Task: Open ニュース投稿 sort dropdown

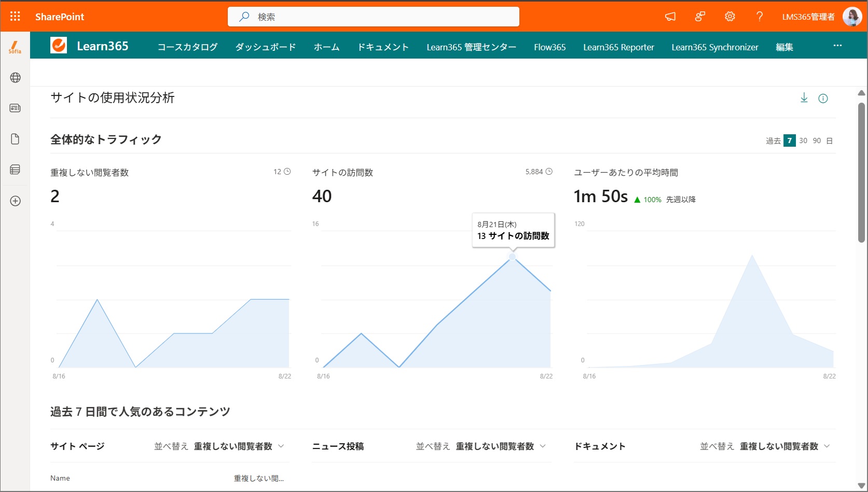Action: click(x=501, y=446)
